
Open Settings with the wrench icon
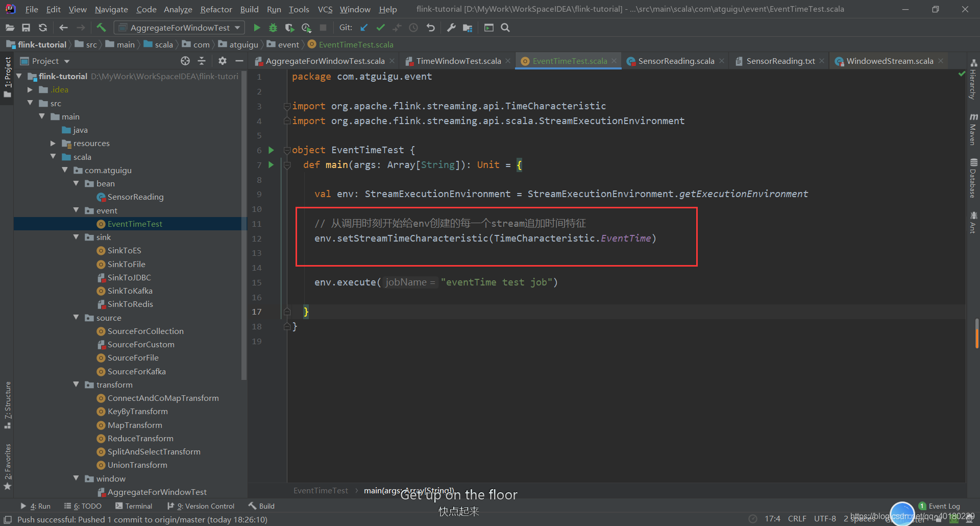pyautogui.click(x=451, y=28)
